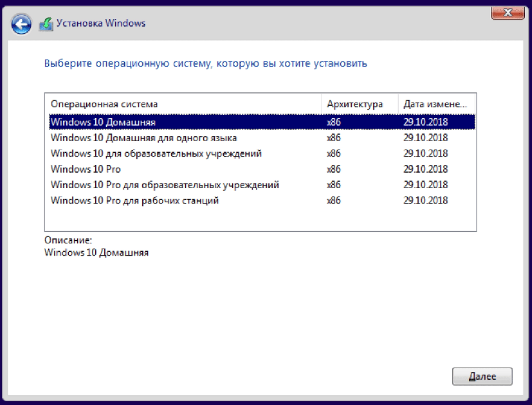Click x86 in Домашняя для одного языка row
This screenshot has height=405, width=532.
pyautogui.click(x=334, y=138)
